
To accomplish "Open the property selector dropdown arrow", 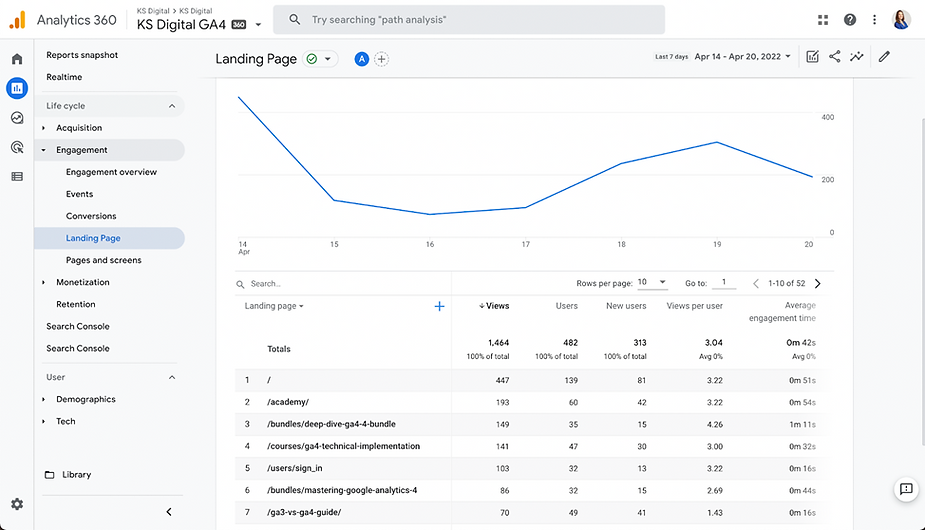I will (x=258, y=25).
